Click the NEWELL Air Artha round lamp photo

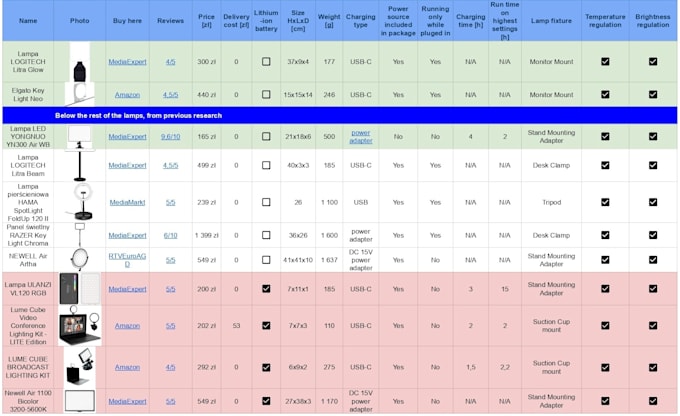80,260
